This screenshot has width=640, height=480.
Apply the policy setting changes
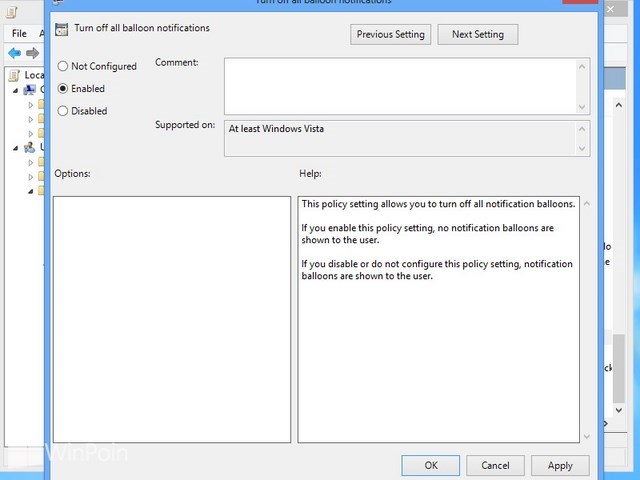tap(560, 465)
